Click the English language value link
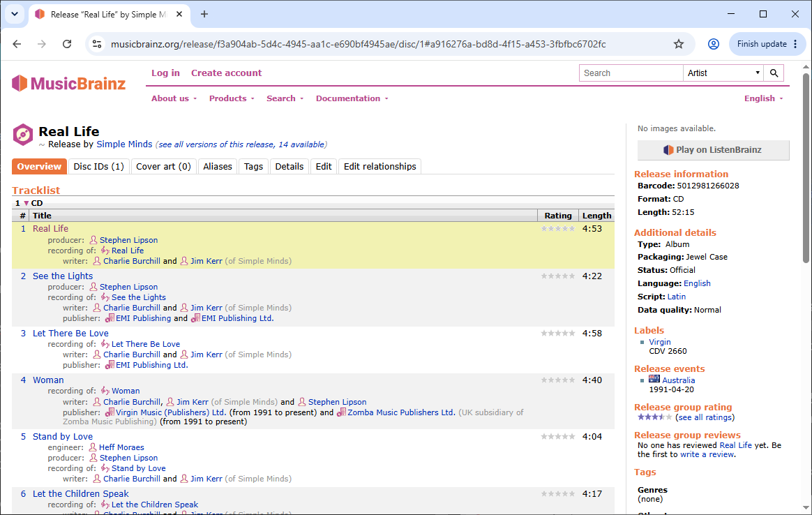This screenshot has width=812, height=515. pos(697,283)
